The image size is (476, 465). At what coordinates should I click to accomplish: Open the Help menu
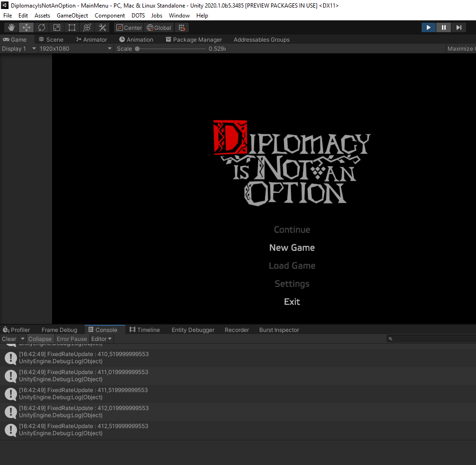202,16
